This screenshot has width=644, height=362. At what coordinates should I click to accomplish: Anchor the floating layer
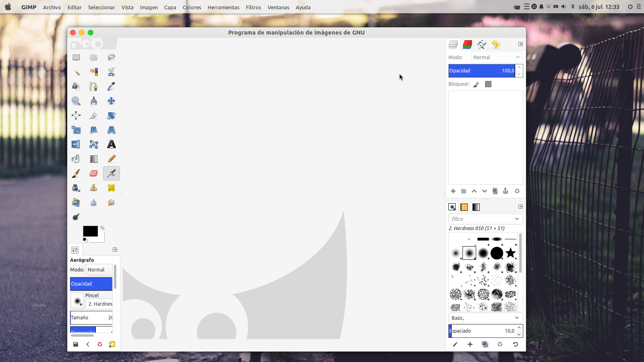(506, 191)
